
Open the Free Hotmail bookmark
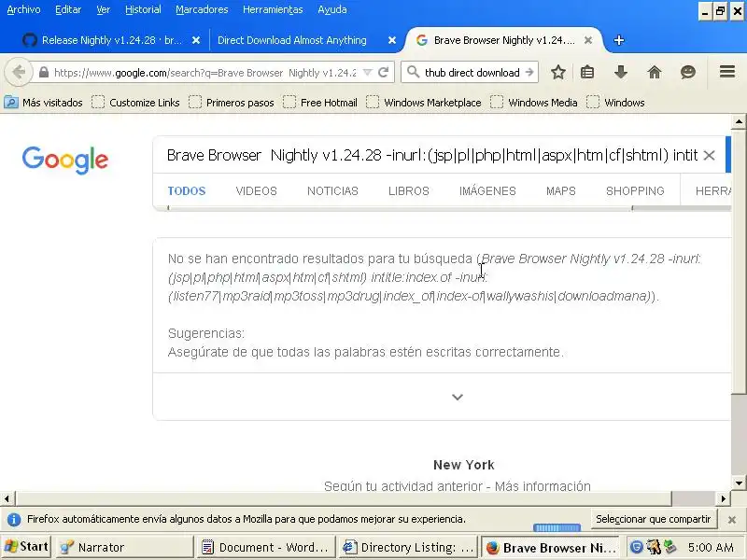320,103
